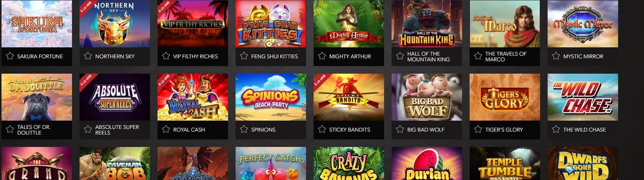Viewport: 644px width, 180px height.
Task: Favorite the Mystic Mirror game
Action: [556, 56]
